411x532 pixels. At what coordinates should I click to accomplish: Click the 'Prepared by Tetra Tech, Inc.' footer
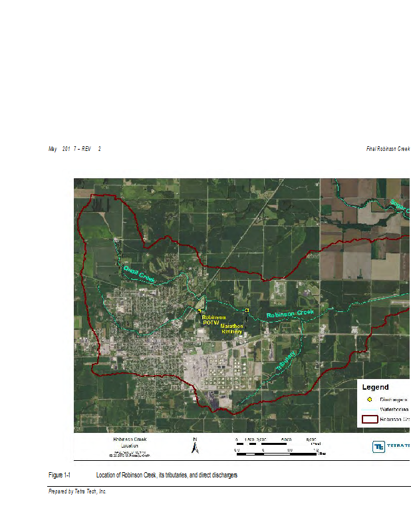[77, 491]
